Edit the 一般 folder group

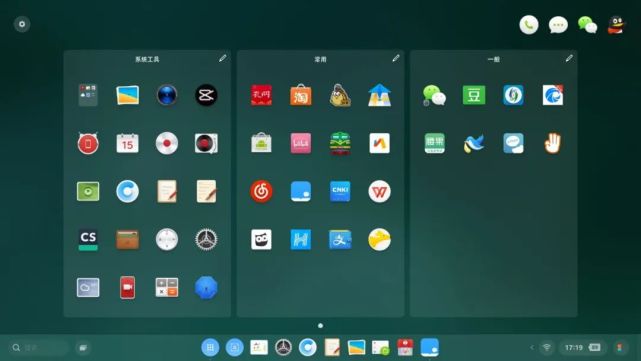coord(569,58)
